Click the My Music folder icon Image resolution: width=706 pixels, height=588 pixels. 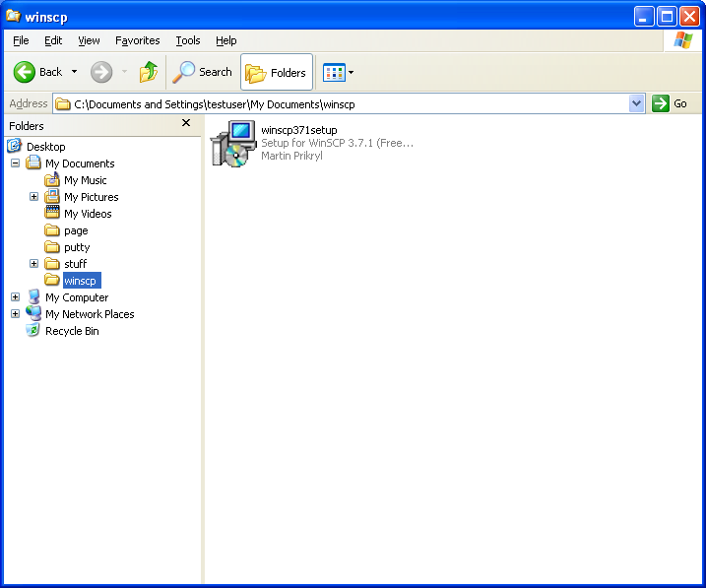pyautogui.click(x=52, y=179)
